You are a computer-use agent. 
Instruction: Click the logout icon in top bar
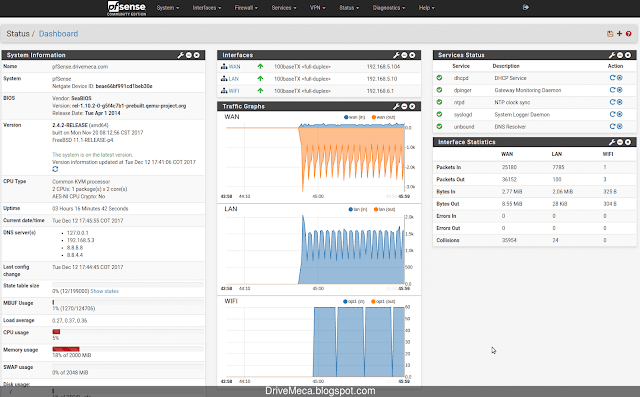coord(526,7)
